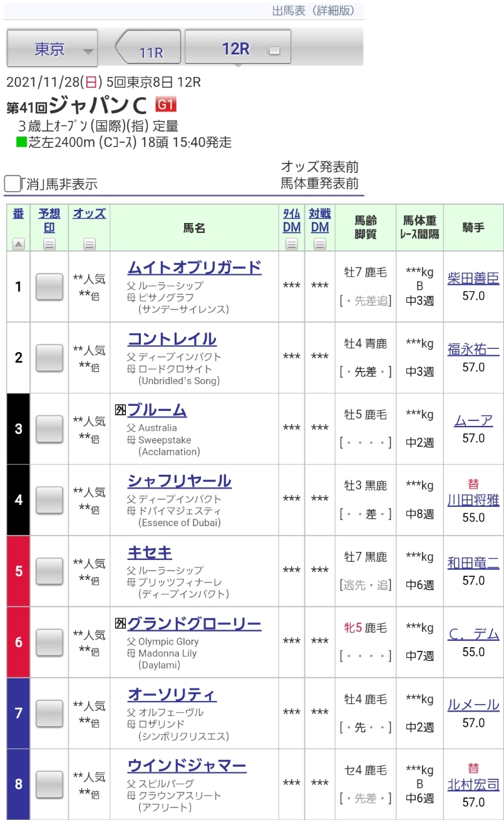This screenshot has width=504, height=820.
Task: Open the menu icon under 予想印
Action: (x=49, y=244)
